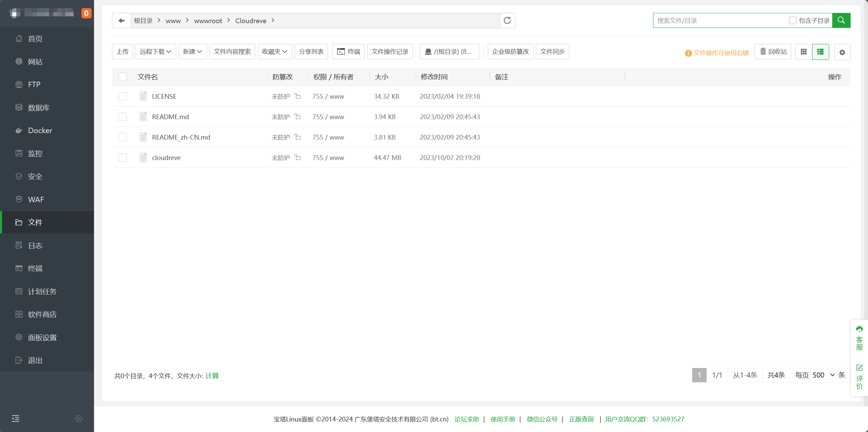Screen dimensions: 868x432
Task: Switch to list view layout
Action: click(820, 52)
